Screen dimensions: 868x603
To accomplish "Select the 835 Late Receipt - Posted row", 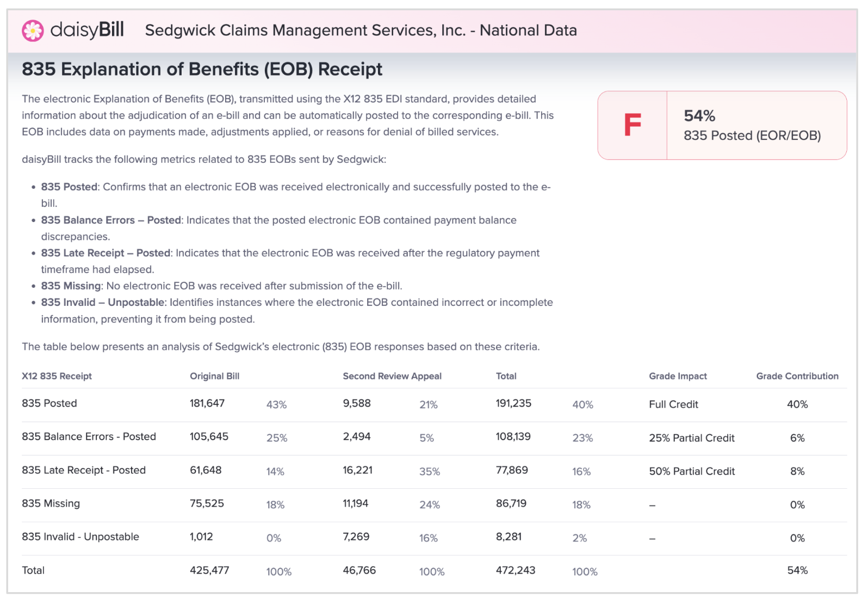I will click(84, 470).
